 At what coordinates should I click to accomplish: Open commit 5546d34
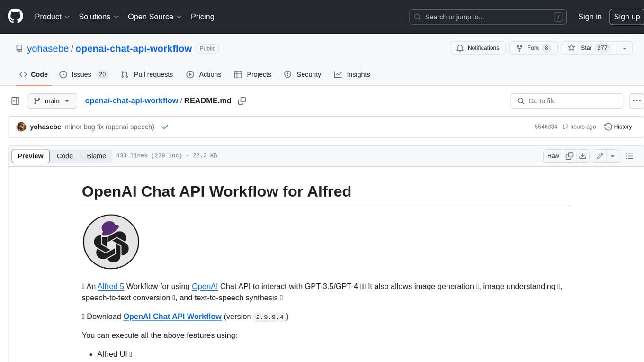point(546,127)
